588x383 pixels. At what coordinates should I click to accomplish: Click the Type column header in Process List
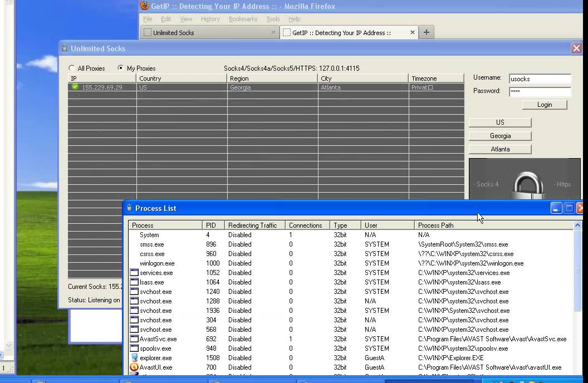[345, 225]
